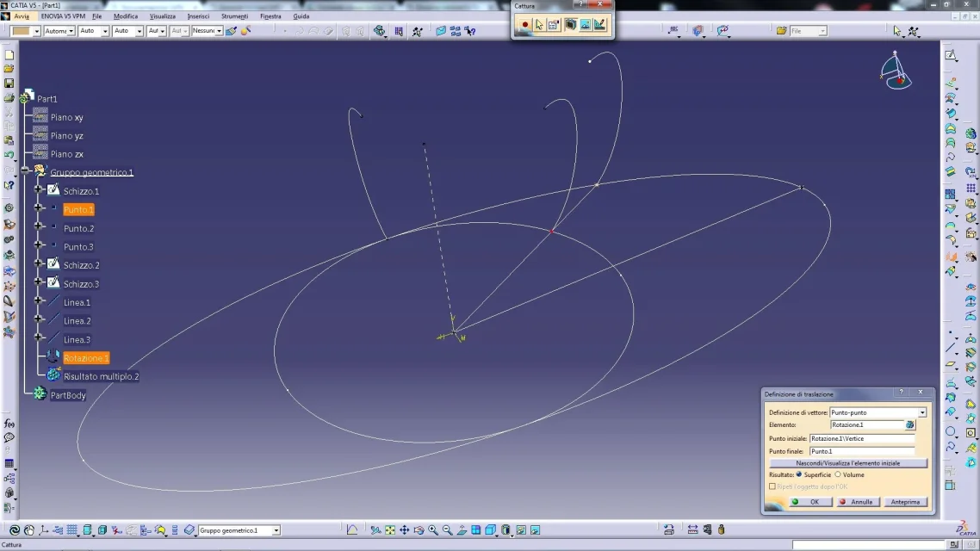
Task: Click the compass in the viewport corner
Action: [x=896, y=71]
